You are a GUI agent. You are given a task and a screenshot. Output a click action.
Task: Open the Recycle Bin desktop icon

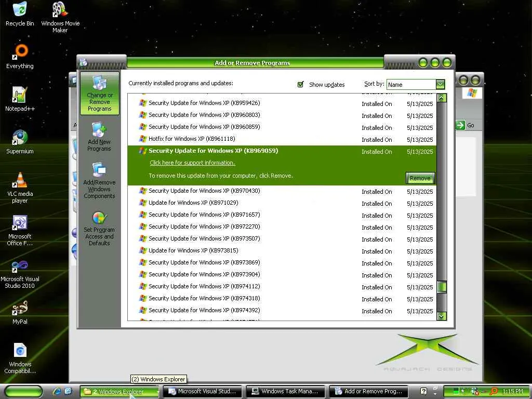click(20, 14)
